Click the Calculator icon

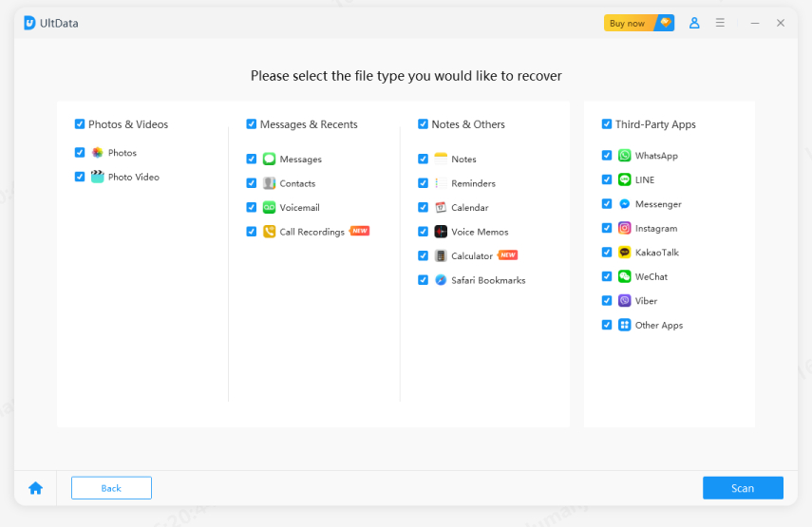[x=441, y=255]
